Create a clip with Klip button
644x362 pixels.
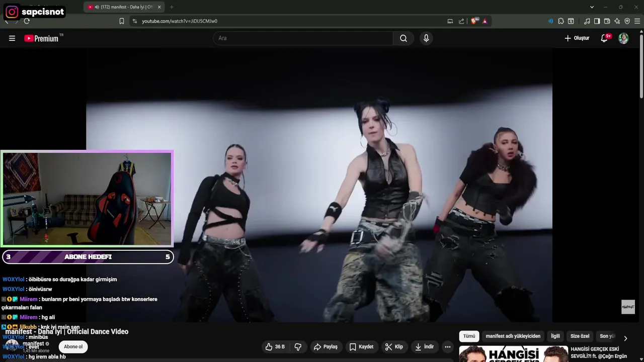[394, 347]
